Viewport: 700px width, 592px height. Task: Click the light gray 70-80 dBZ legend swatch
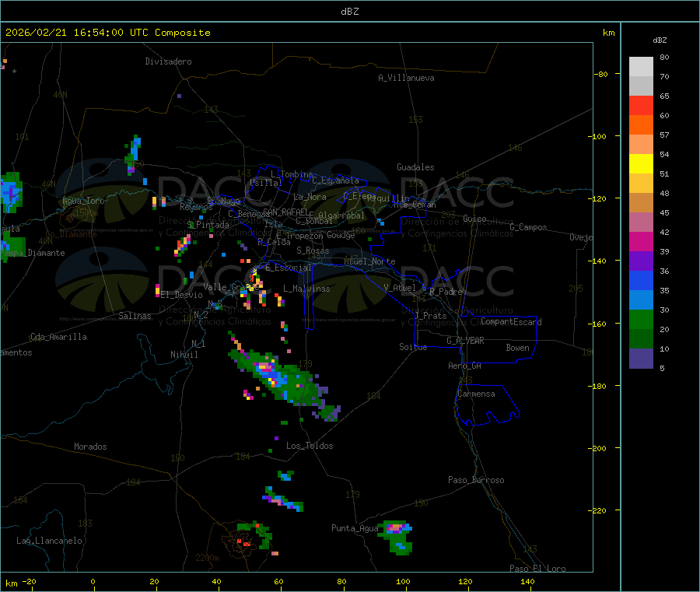[641, 67]
